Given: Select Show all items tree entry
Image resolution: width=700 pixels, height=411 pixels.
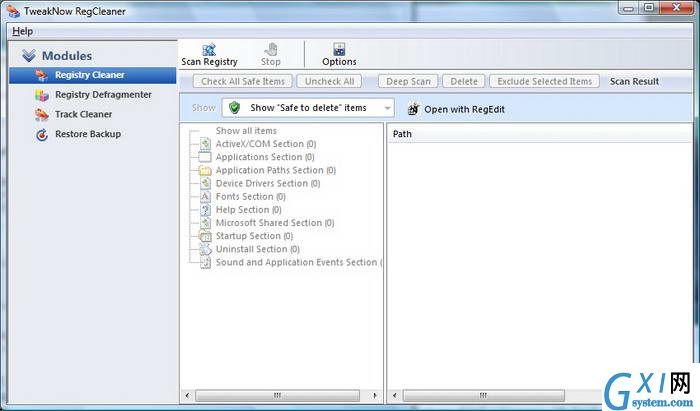Looking at the screenshot, I should pos(246,131).
